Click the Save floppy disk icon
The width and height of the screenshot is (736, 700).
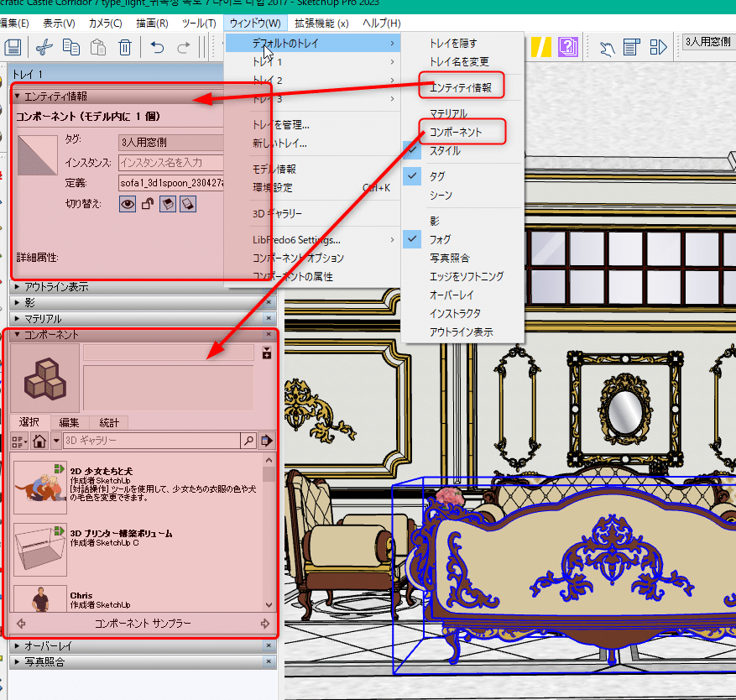(13, 47)
